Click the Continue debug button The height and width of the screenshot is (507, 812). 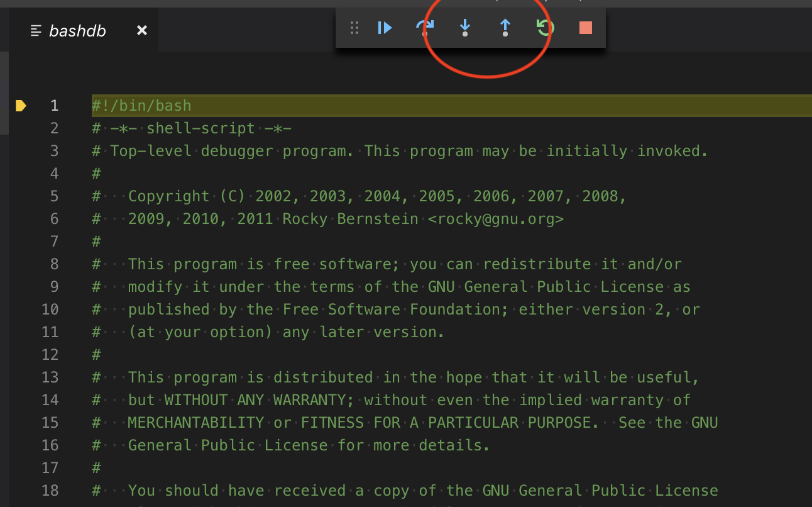click(x=385, y=28)
